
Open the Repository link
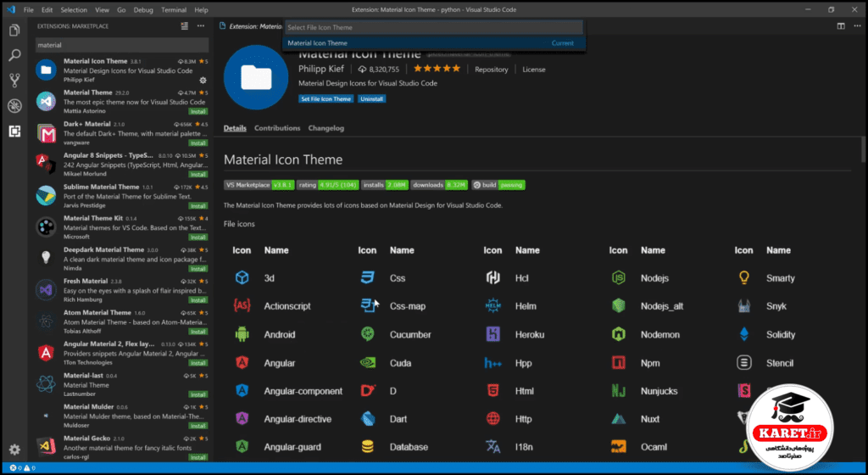[x=491, y=70]
